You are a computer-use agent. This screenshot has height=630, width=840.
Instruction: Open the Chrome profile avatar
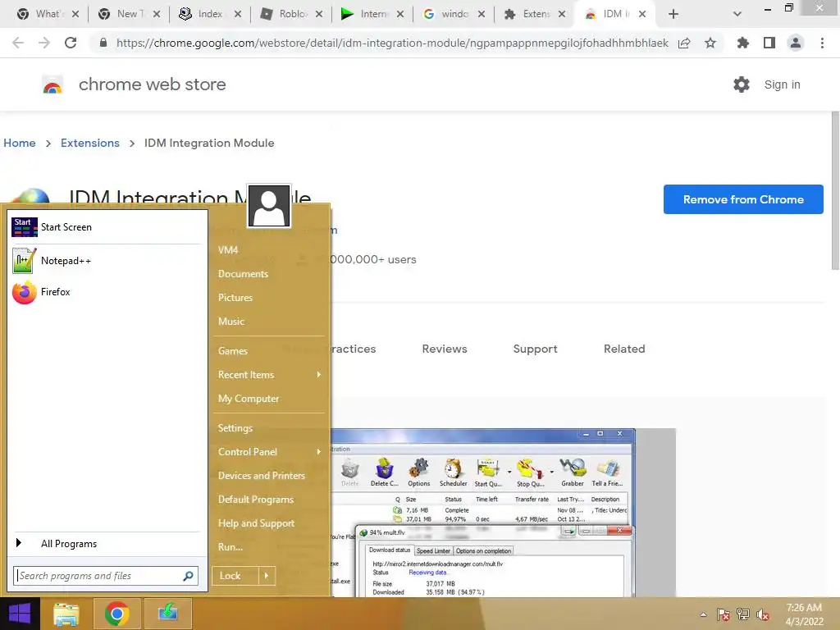pyautogui.click(x=796, y=43)
